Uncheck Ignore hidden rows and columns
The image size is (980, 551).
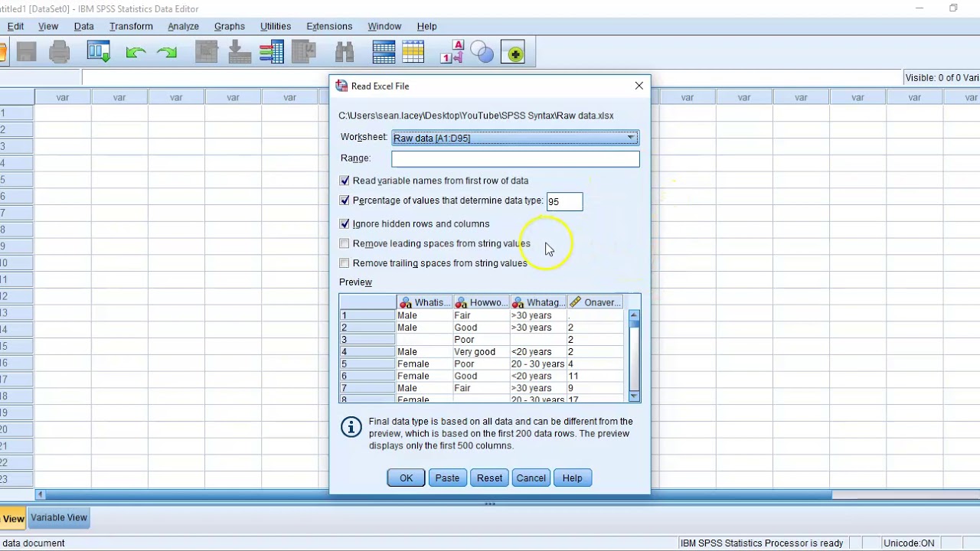click(345, 223)
